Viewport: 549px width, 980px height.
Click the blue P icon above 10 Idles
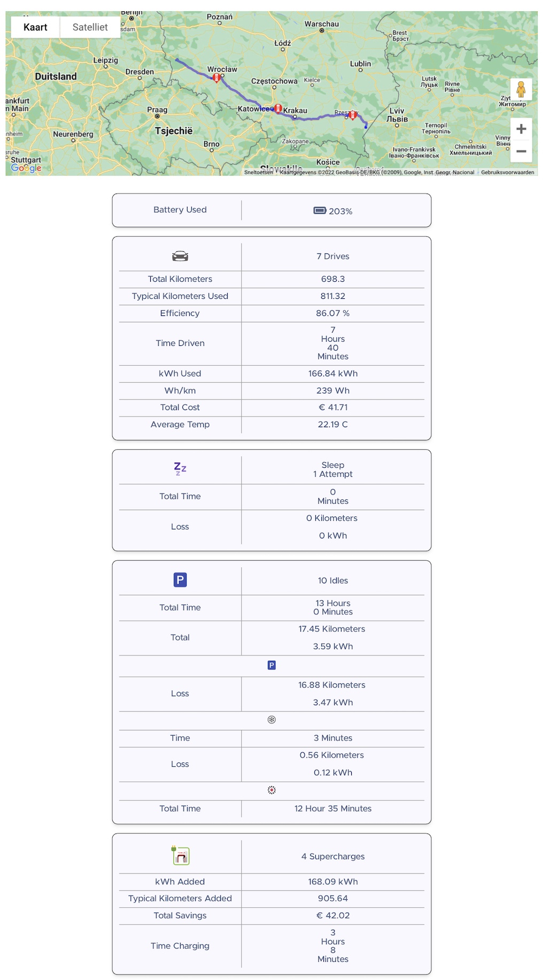pyautogui.click(x=181, y=580)
